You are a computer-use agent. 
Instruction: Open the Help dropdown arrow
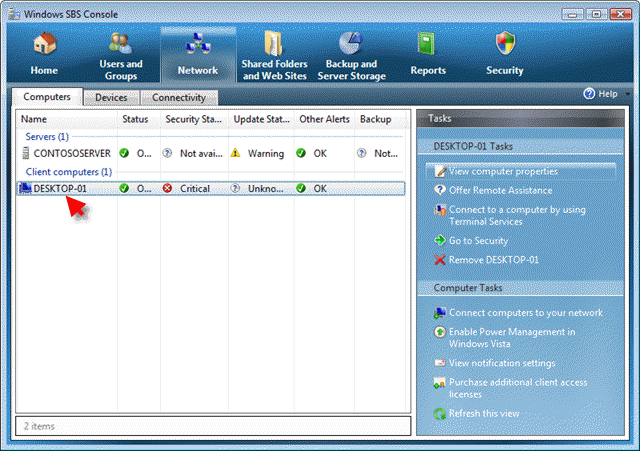click(627, 94)
